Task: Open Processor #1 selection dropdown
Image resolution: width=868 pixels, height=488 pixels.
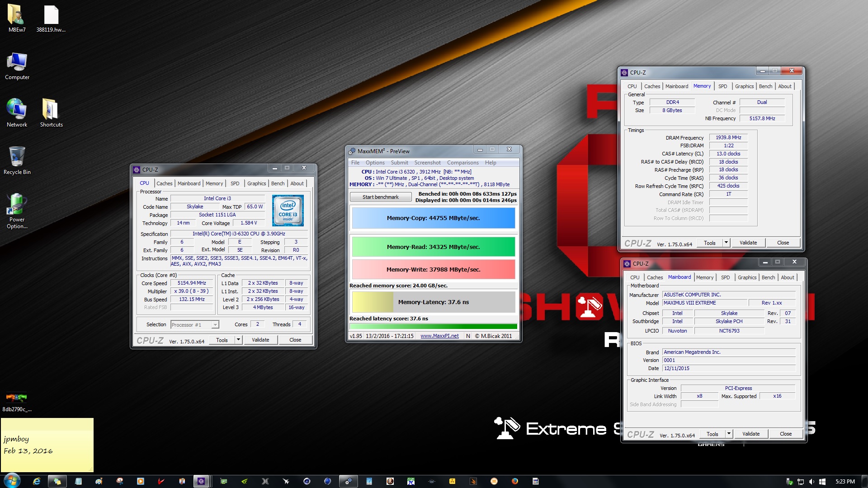Action: click(x=195, y=324)
